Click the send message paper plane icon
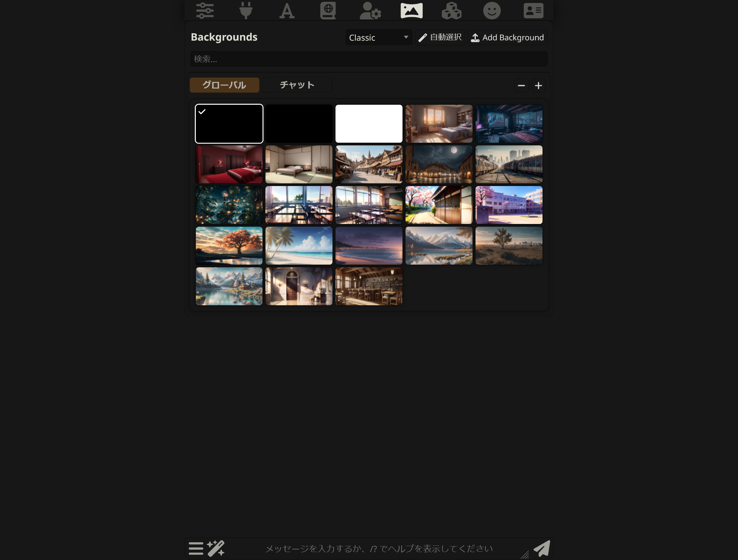The height and width of the screenshot is (560, 738). coord(542,548)
